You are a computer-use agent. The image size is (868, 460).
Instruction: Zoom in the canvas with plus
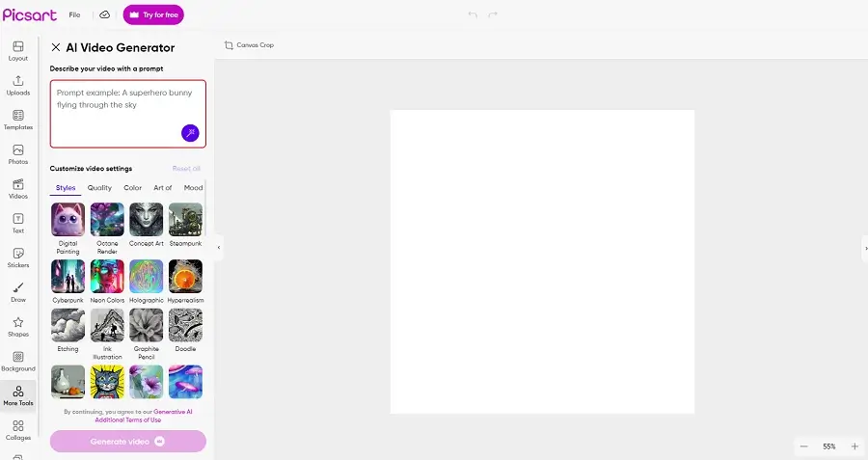pyautogui.click(x=854, y=446)
